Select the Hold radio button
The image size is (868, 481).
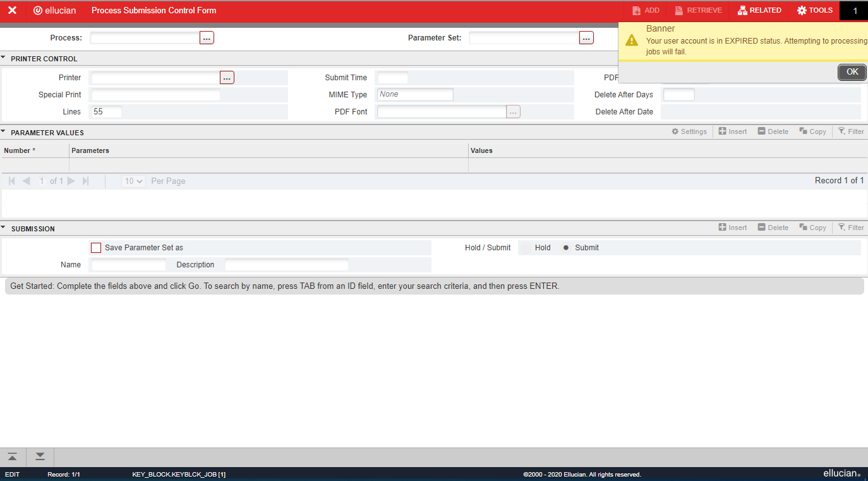click(525, 248)
